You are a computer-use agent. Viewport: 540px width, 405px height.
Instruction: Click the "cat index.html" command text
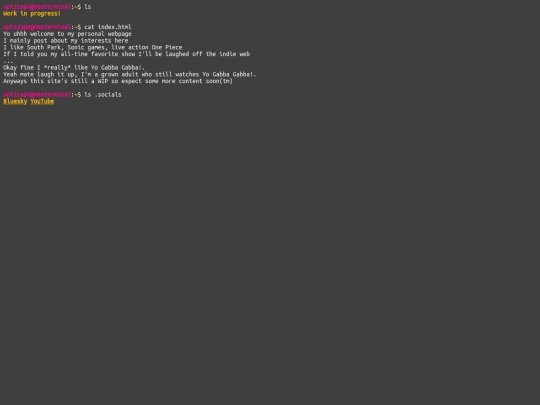click(x=108, y=27)
